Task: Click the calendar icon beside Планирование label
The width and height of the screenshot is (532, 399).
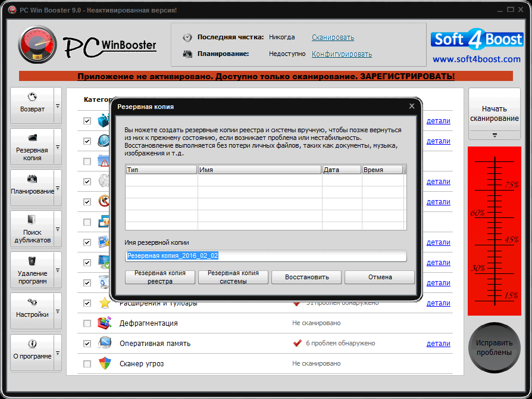Action: (x=187, y=54)
